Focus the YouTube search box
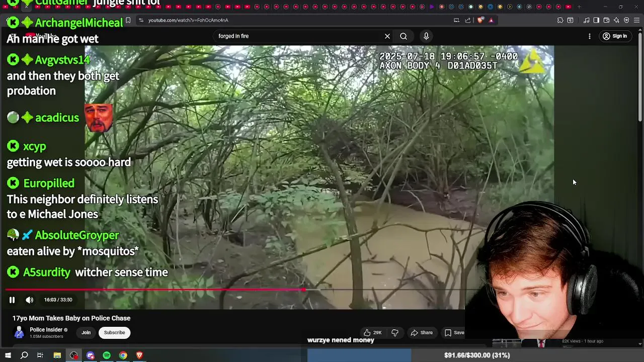This screenshot has height=362, width=644. click(x=299, y=36)
